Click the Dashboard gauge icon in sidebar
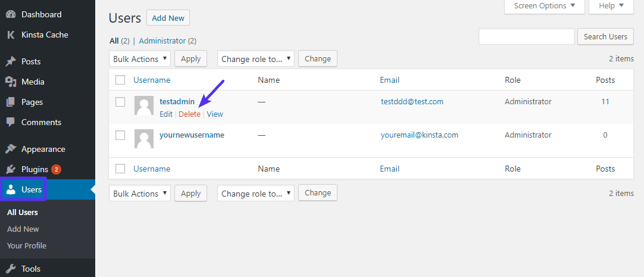644x277 pixels. [11, 14]
